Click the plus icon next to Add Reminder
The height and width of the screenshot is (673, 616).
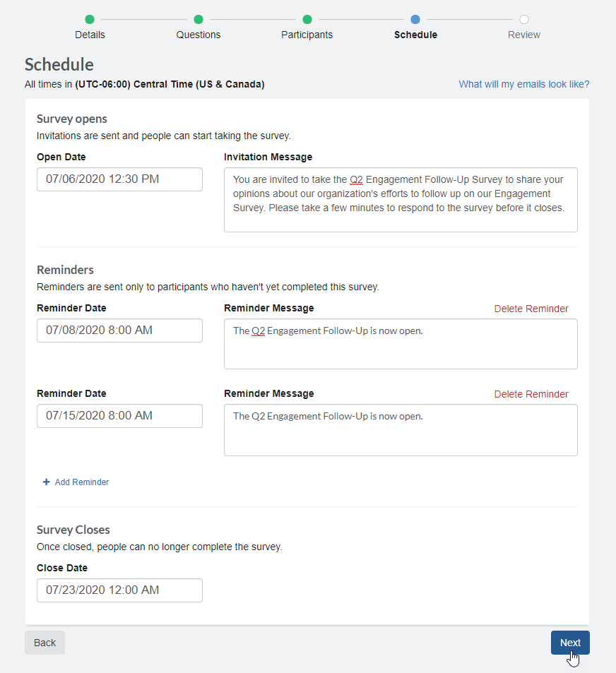(x=46, y=482)
